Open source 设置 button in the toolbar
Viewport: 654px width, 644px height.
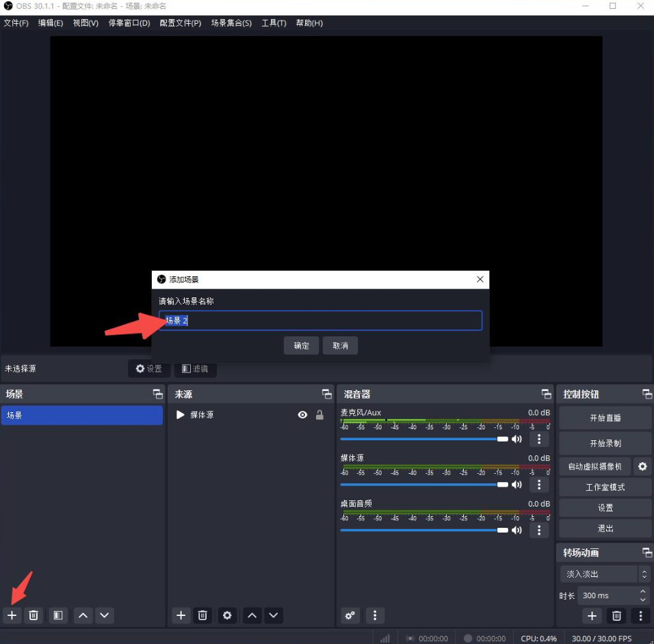click(149, 368)
